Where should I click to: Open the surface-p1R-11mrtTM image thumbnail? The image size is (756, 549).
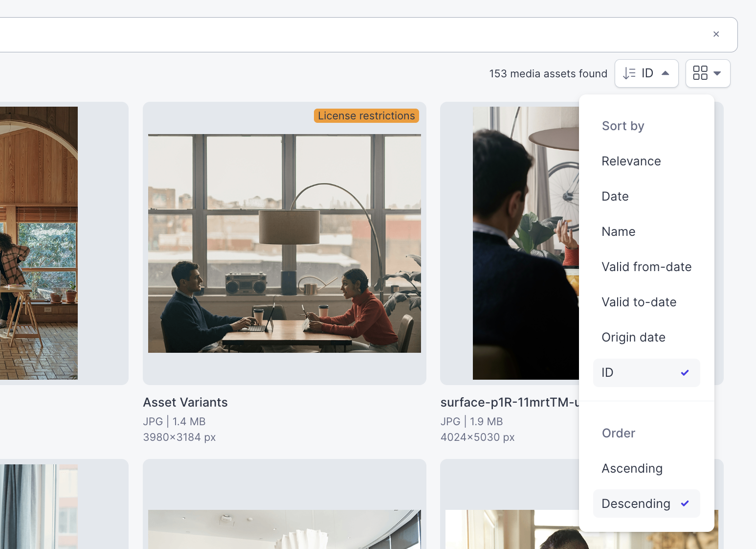(526, 243)
